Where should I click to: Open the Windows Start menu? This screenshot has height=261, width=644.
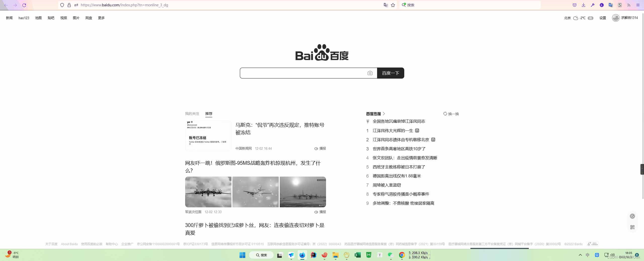[243, 255]
